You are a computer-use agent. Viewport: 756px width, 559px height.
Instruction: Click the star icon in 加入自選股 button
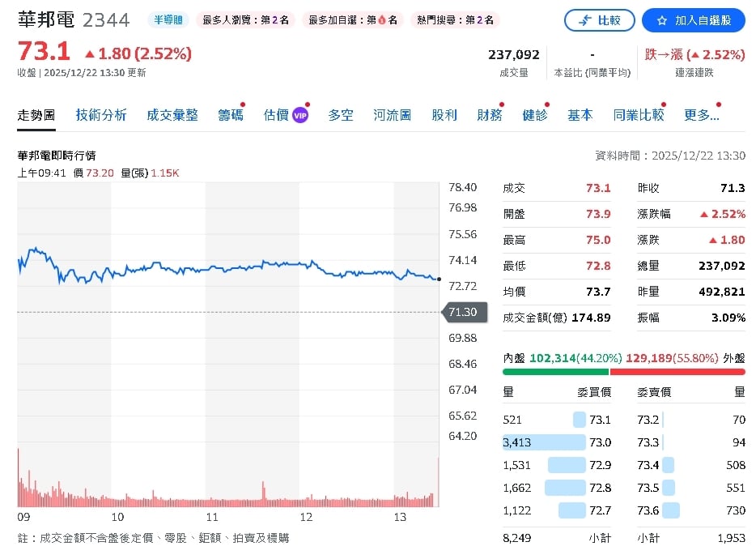[661, 20]
